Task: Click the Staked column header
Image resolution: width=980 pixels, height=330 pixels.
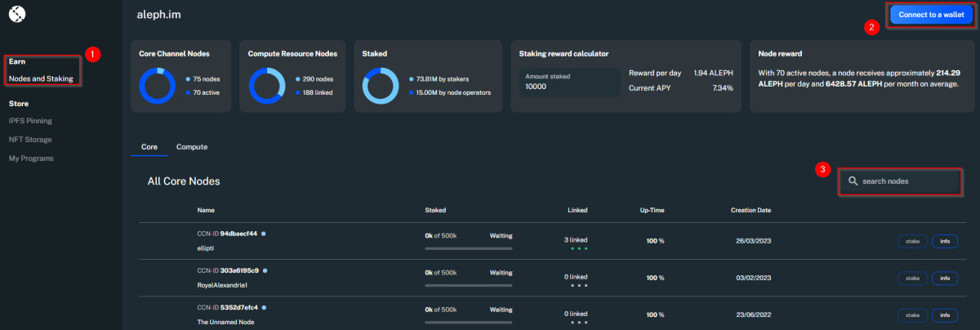Action: (x=435, y=210)
